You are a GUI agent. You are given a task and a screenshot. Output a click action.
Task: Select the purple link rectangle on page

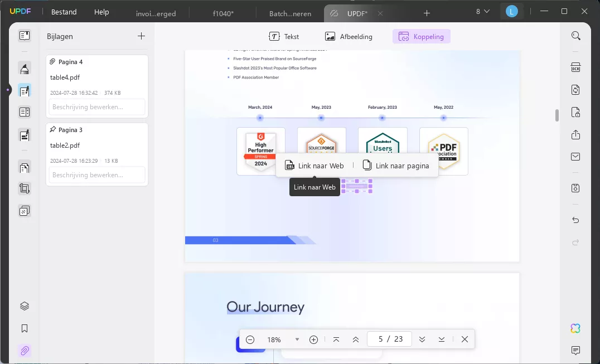[x=357, y=186]
